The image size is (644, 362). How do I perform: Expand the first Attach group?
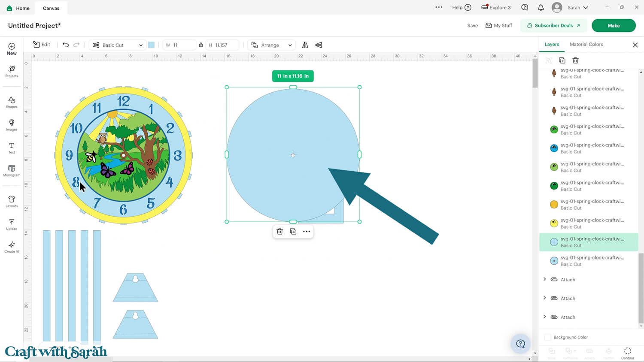point(545,280)
